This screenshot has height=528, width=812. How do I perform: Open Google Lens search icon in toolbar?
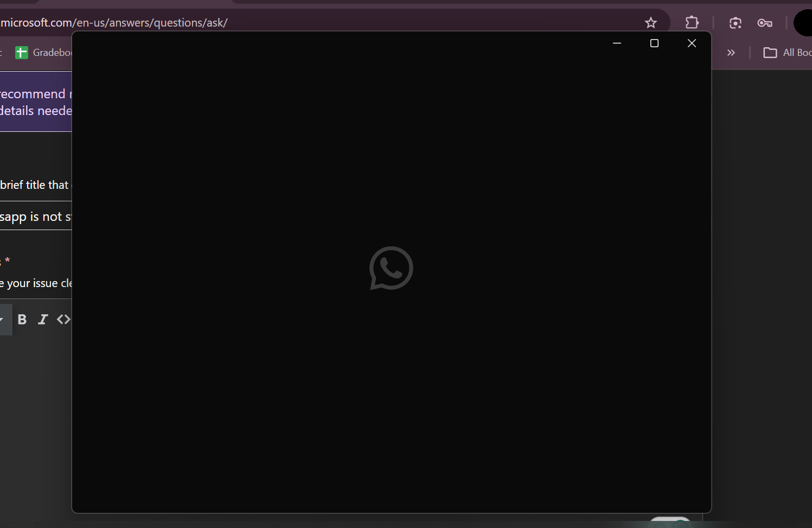coord(736,23)
